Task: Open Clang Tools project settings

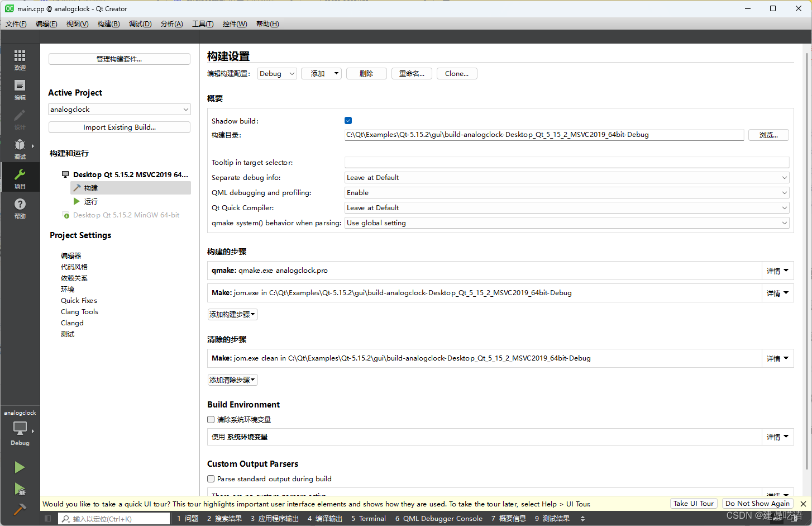Action: (x=79, y=312)
